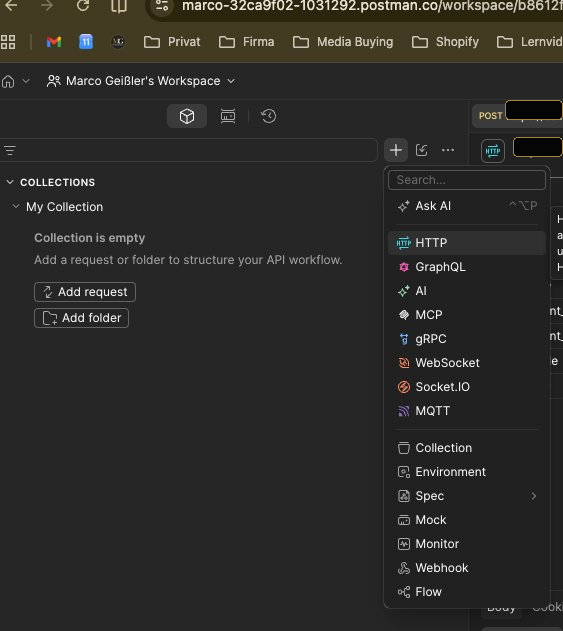Screen dimensions: 563x631
Task: Click the browser URL address bar
Action: [354, 8]
